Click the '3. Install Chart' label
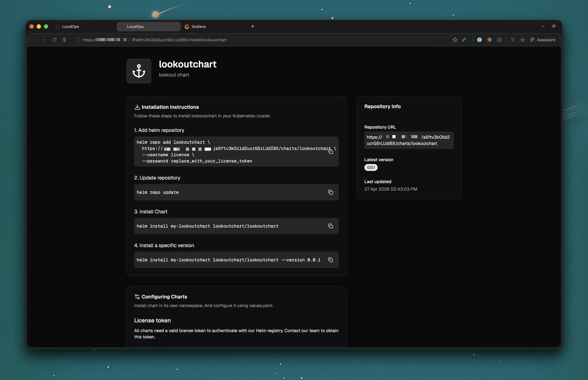The image size is (588, 380). click(151, 212)
